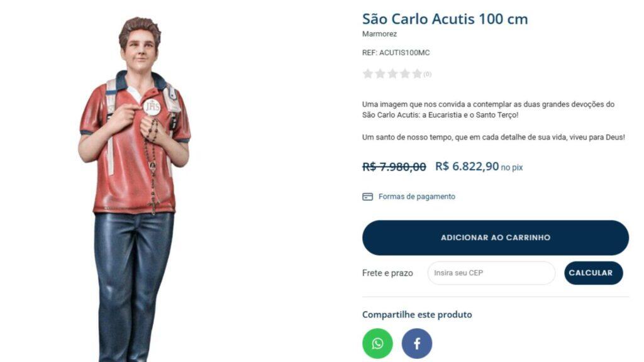
Task: Click the credit card payment icon
Action: tap(367, 197)
